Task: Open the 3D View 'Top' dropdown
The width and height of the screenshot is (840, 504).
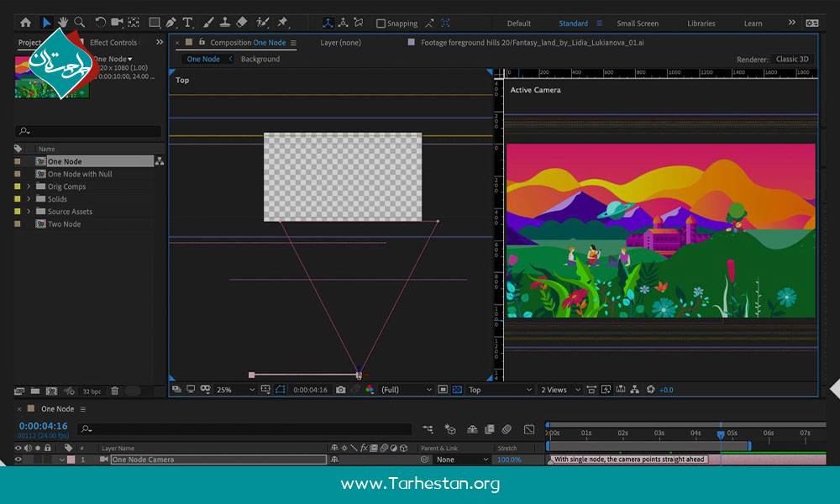Action: (500, 390)
